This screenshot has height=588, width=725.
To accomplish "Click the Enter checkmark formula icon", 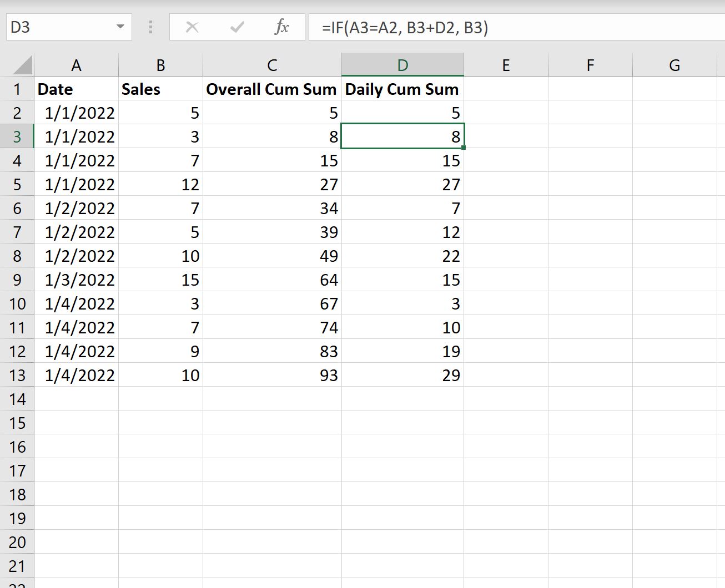I will [237, 27].
